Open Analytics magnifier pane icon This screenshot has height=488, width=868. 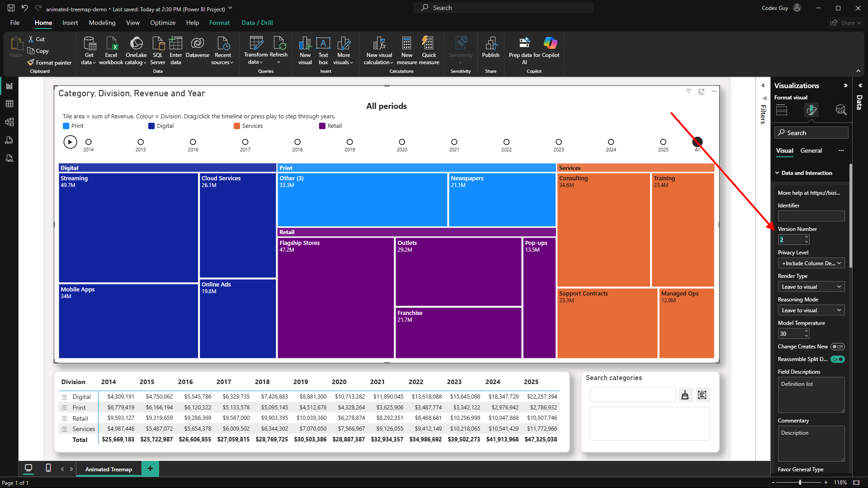[841, 110]
